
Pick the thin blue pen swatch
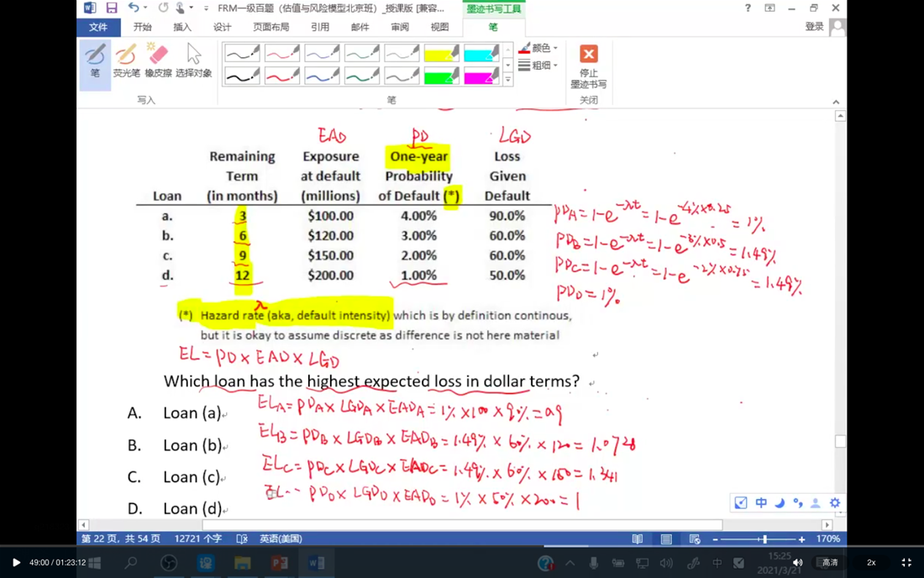[x=322, y=54]
